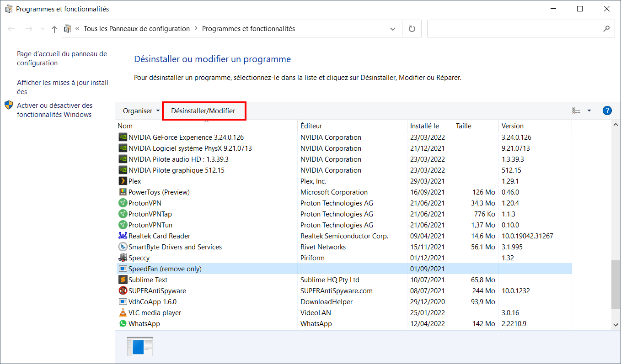Select the Realtek Semiconductor Corp. cell

tap(344, 236)
